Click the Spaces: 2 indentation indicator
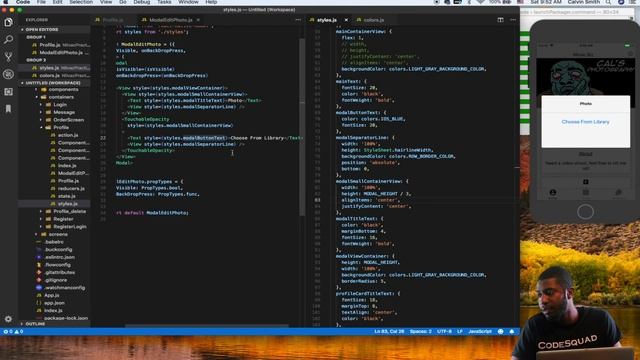 tap(420, 331)
